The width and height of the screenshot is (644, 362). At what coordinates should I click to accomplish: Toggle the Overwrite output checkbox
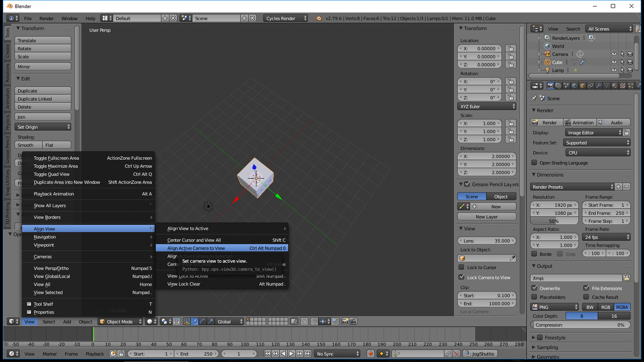534,288
